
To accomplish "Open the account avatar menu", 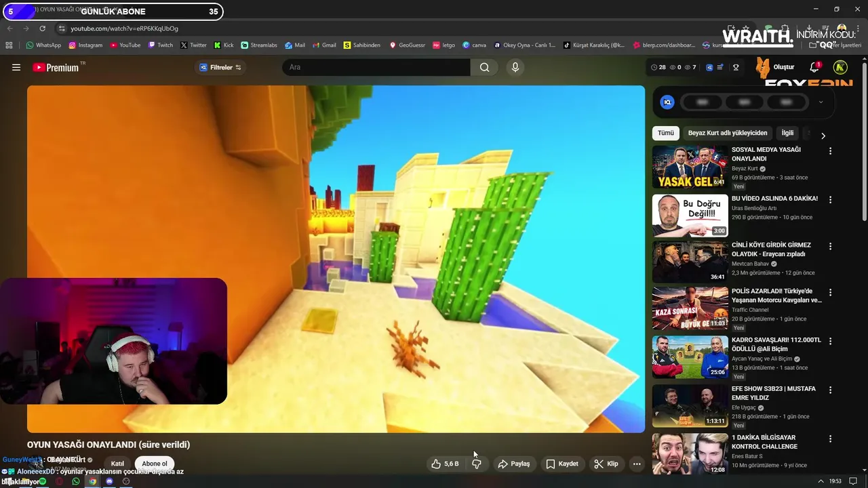I will pos(840,67).
